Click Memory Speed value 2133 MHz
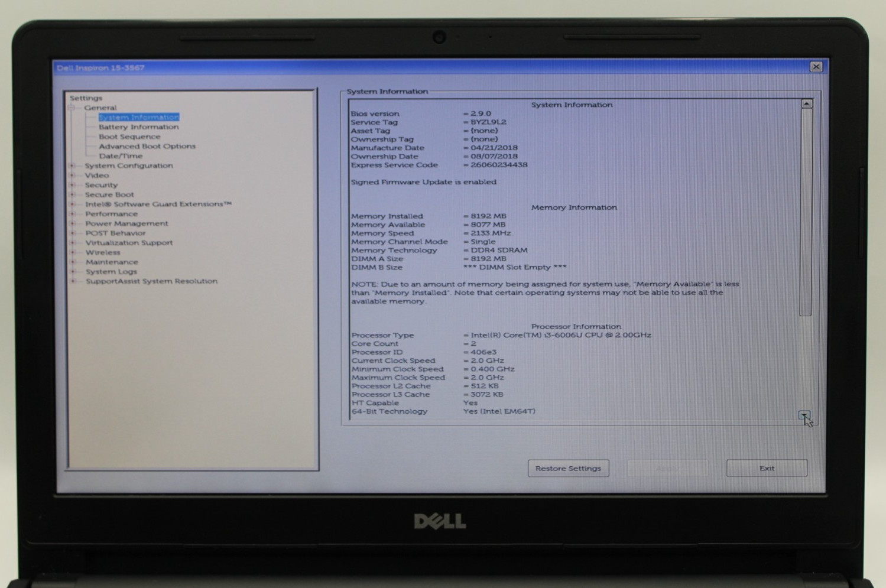Image resolution: width=886 pixels, height=588 pixels. point(491,233)
